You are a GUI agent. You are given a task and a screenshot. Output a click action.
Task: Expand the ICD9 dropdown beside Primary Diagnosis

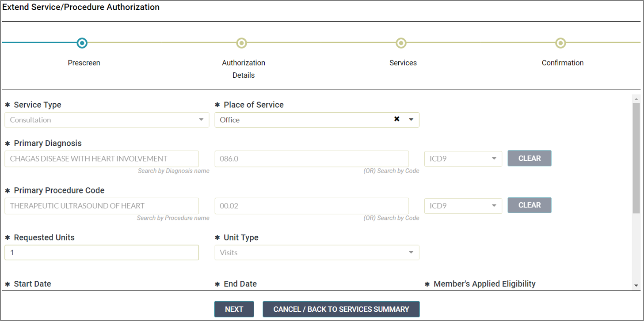pyautogui.click(x=494, y=158)
